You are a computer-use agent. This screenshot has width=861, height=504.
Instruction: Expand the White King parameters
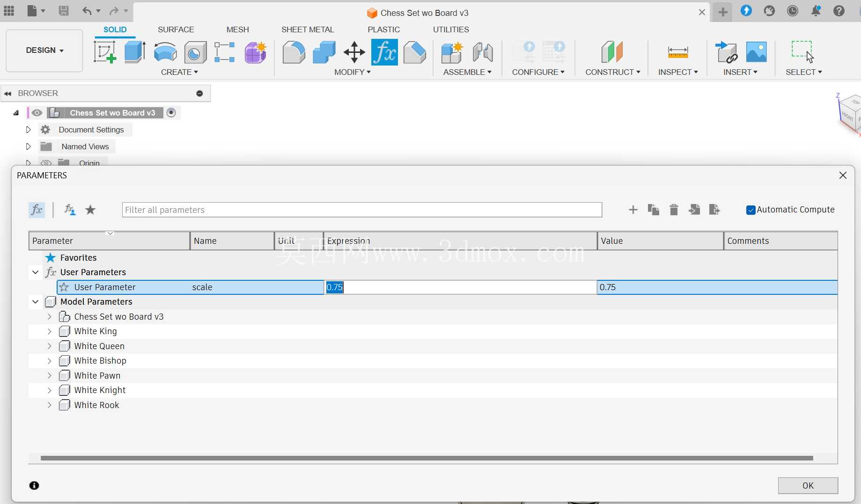click(50, 331)
